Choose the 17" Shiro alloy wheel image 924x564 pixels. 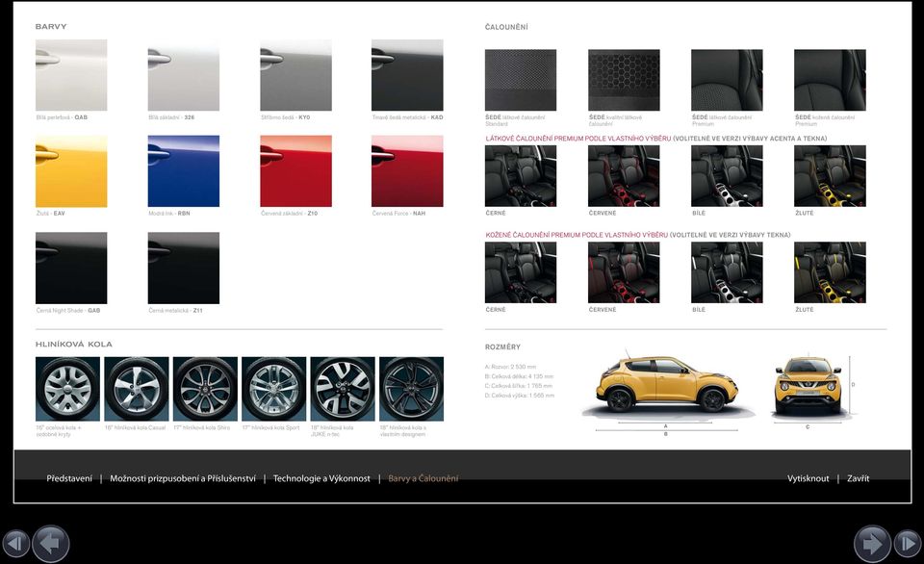pyautogui.click(x=205, y=389)
